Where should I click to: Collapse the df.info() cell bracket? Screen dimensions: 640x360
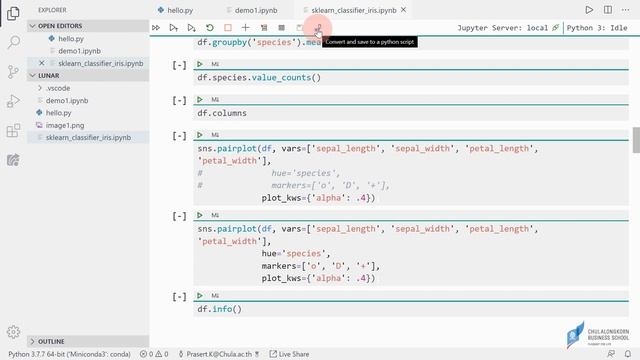[179, 297]
